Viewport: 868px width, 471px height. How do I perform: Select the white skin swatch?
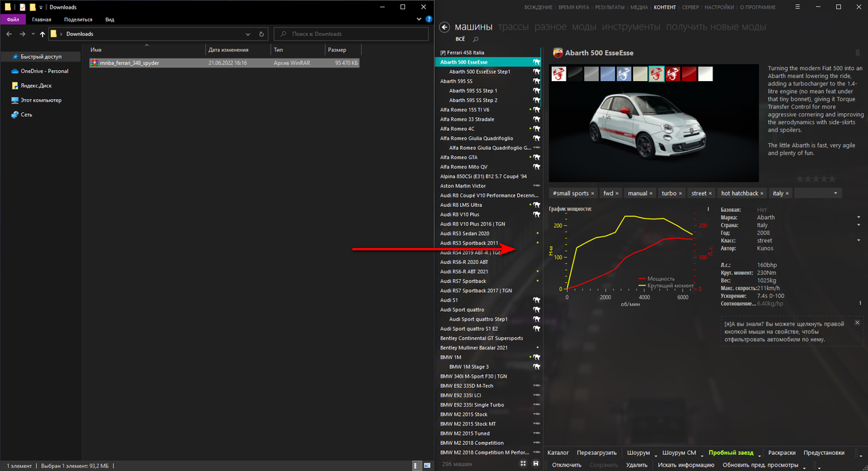coord(705,74)
